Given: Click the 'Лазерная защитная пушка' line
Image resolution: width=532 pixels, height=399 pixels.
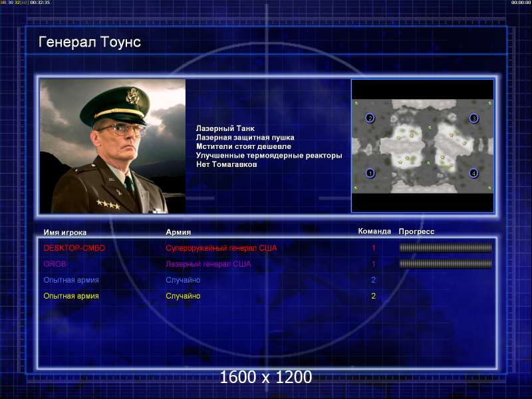Looking at the screenshot, I should point(245,138).
